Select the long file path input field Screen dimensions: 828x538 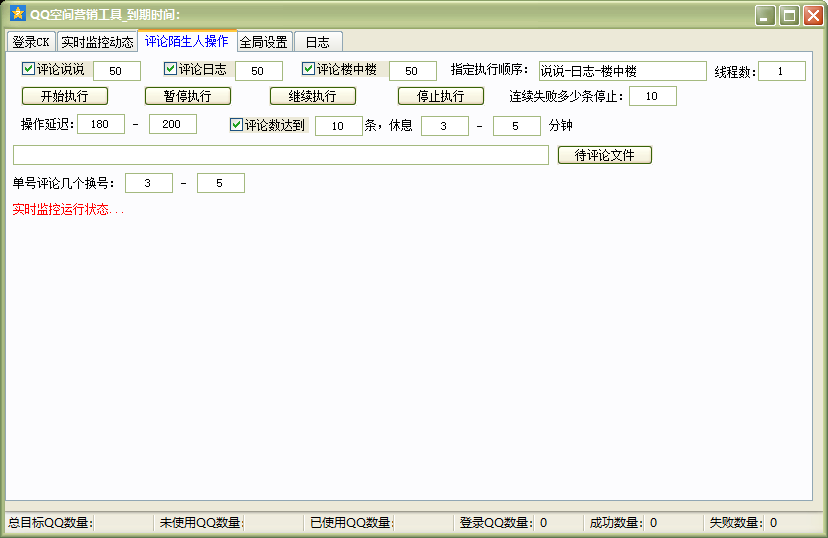tap(280, 155)
